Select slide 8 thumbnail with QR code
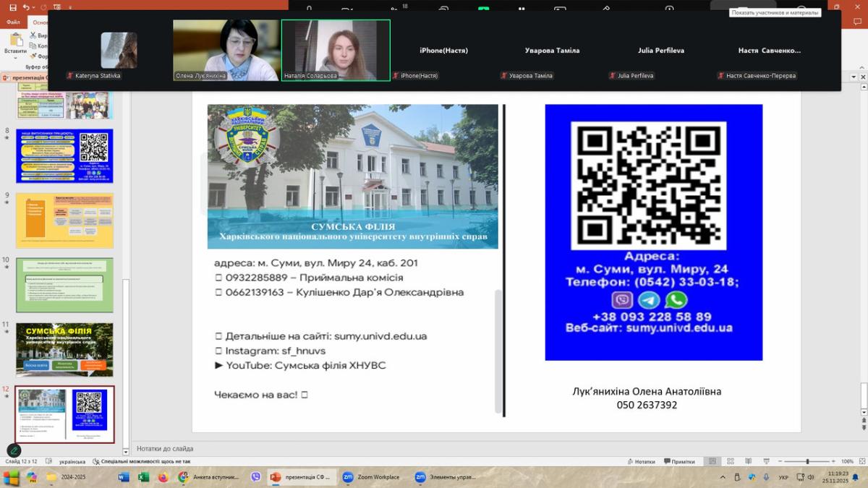 pyautogui.click(x=64, y=156)
